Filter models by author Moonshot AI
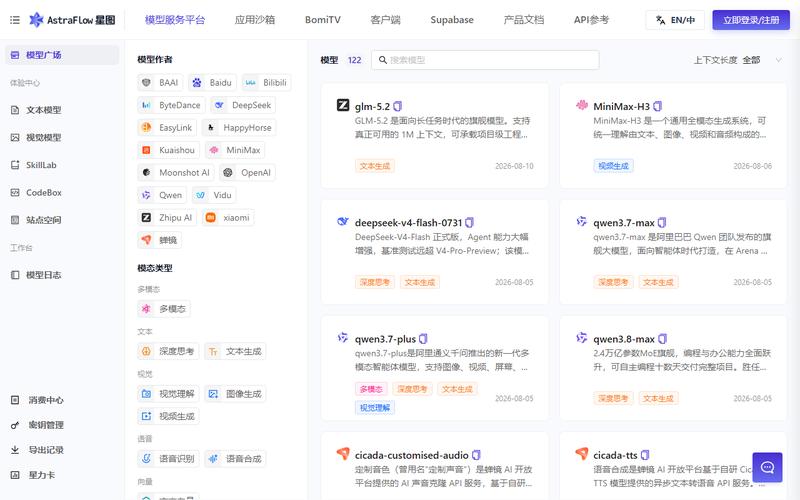This screenshot has width=800, height=500. click(176, 172)
